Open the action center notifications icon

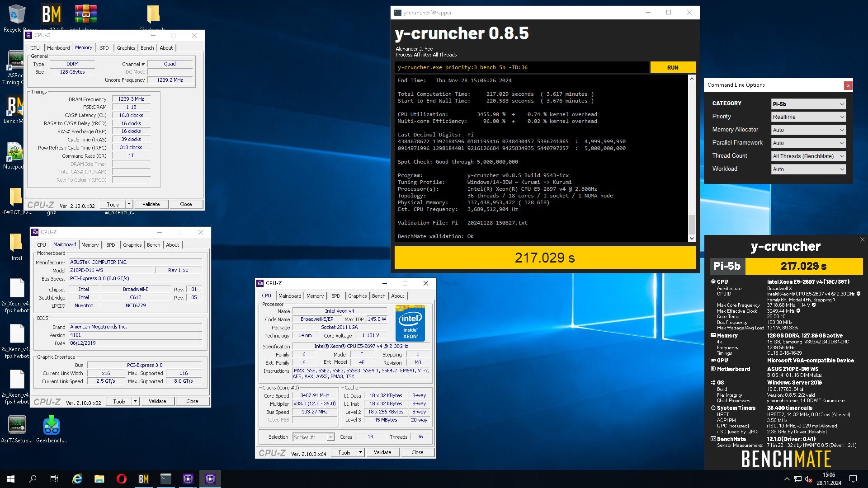[x=853, y=479]
